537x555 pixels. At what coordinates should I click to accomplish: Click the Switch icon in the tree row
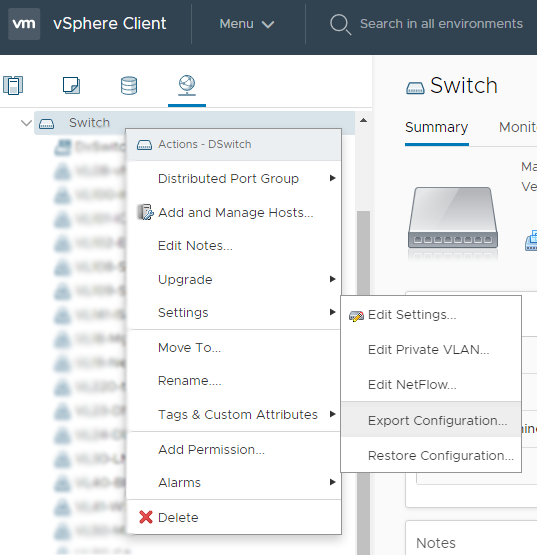pyautogui.click(x=46, y=124)
